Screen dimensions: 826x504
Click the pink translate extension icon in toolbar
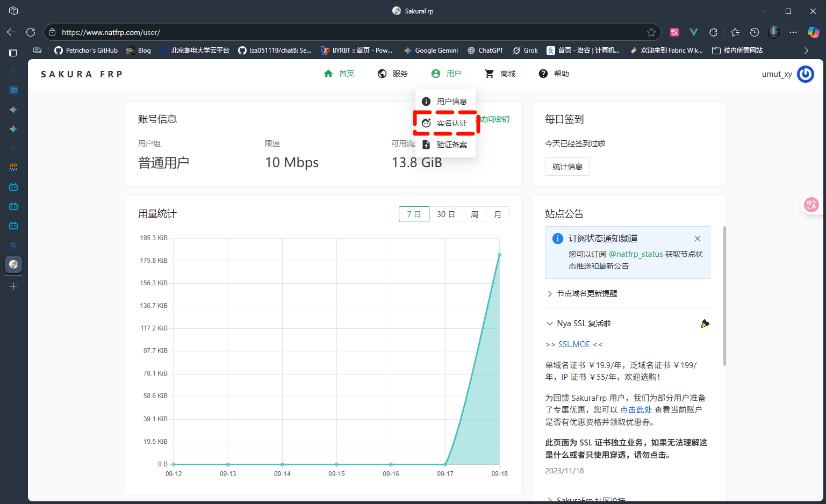point(674,32)
